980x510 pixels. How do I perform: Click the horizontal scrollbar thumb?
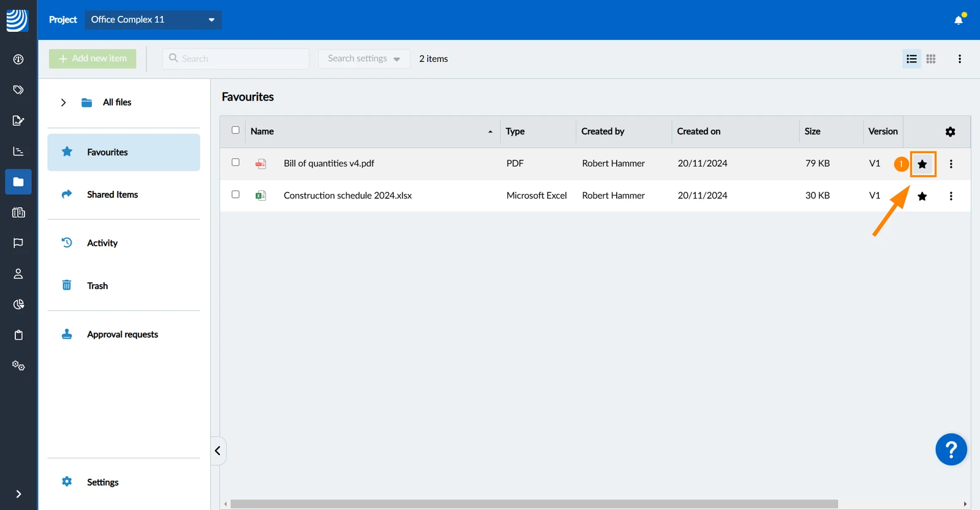534,504
